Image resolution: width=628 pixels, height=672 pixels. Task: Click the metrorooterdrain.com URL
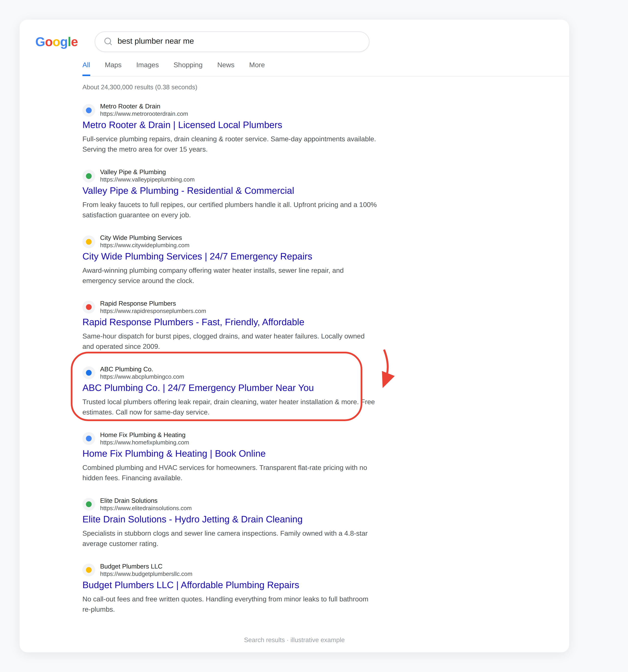144,114
